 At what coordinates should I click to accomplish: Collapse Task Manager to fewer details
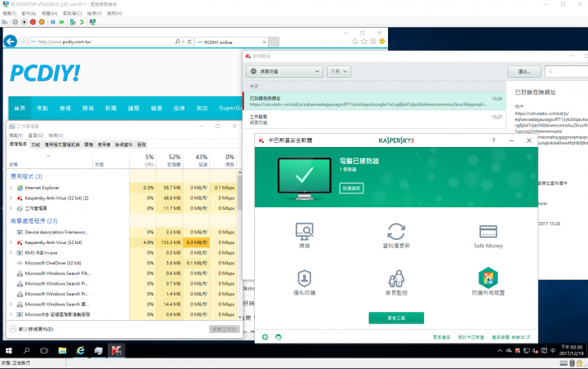32,329
